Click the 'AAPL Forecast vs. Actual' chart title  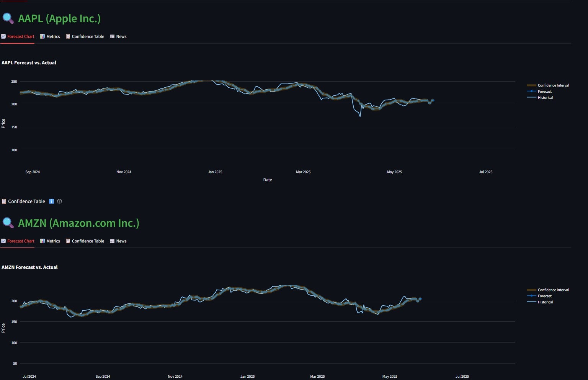pyautogui.click(x=29, y=63)
